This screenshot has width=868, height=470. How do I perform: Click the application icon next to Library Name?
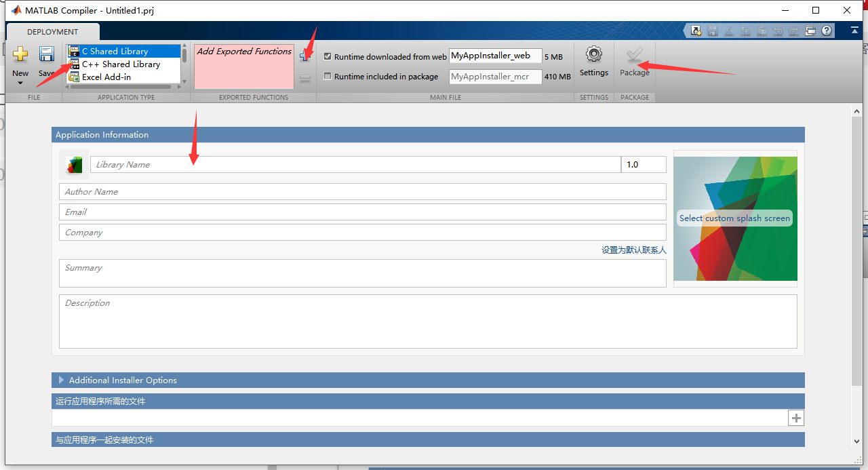74,165
